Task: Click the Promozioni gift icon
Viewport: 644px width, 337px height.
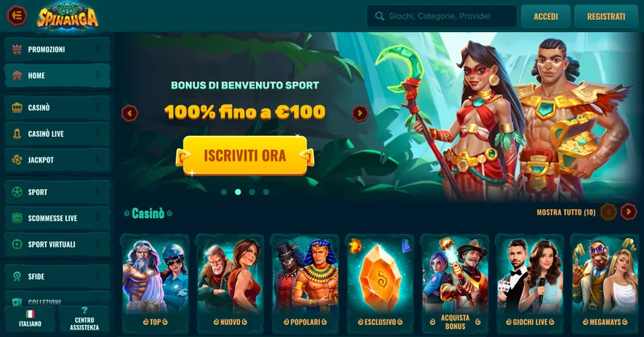Action: (17, 49)
